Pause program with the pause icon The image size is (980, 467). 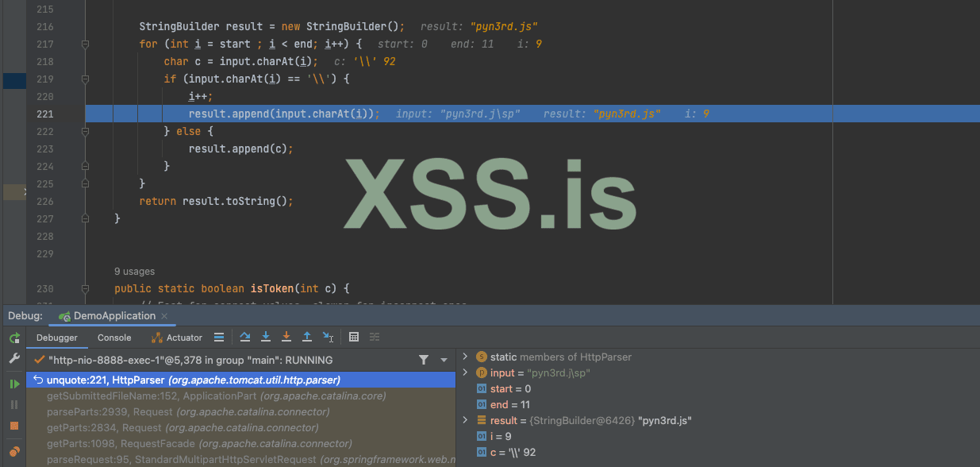coord(14,404)
